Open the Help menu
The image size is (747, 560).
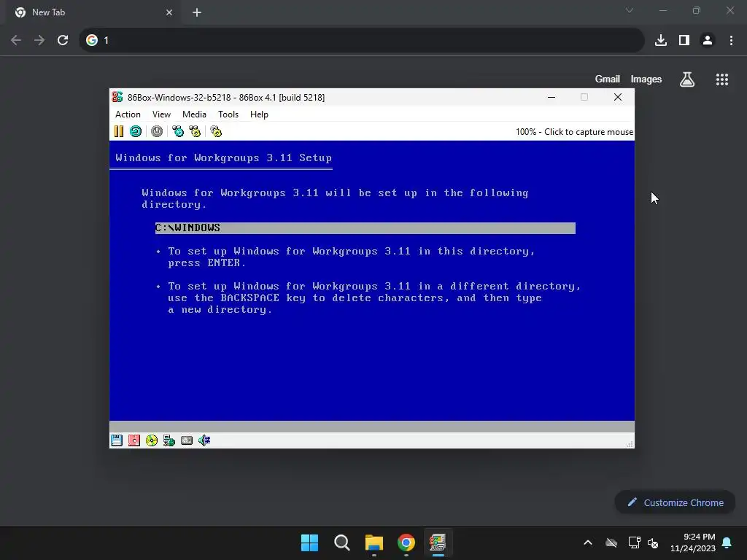click(259, 114)
